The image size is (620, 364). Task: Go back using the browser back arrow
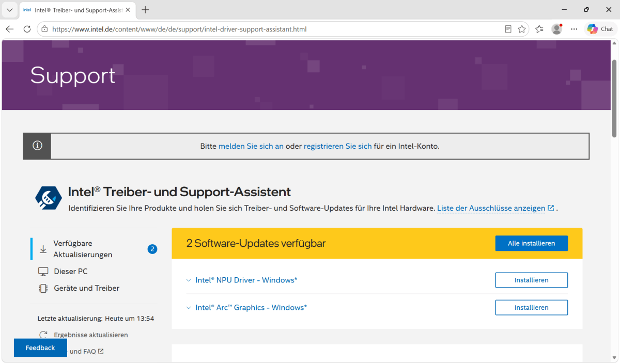point(10,29)
